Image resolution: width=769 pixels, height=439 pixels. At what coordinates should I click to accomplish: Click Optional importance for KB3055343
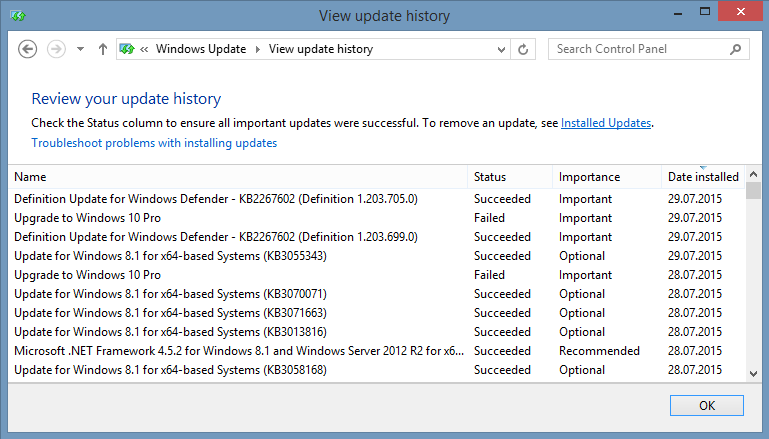click(582, 256)
